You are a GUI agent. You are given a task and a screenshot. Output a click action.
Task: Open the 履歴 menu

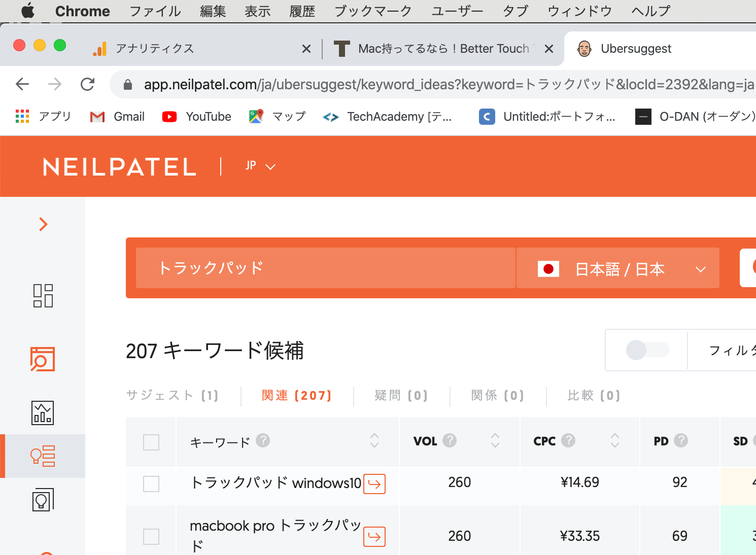point(302,11)
